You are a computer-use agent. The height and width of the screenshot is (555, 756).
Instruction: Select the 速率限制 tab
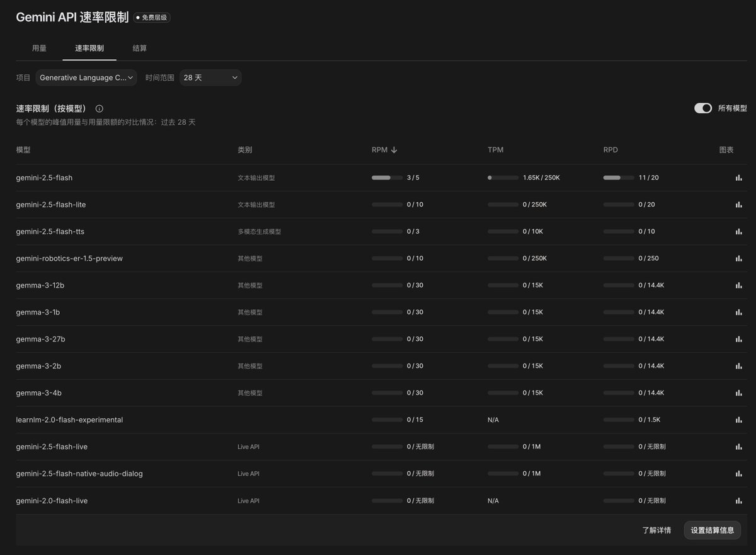pos(89,48)
